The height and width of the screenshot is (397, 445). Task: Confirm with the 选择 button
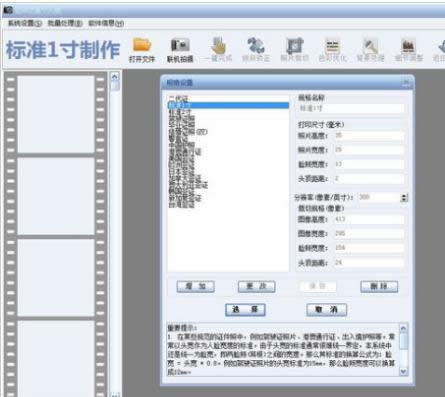245,310
